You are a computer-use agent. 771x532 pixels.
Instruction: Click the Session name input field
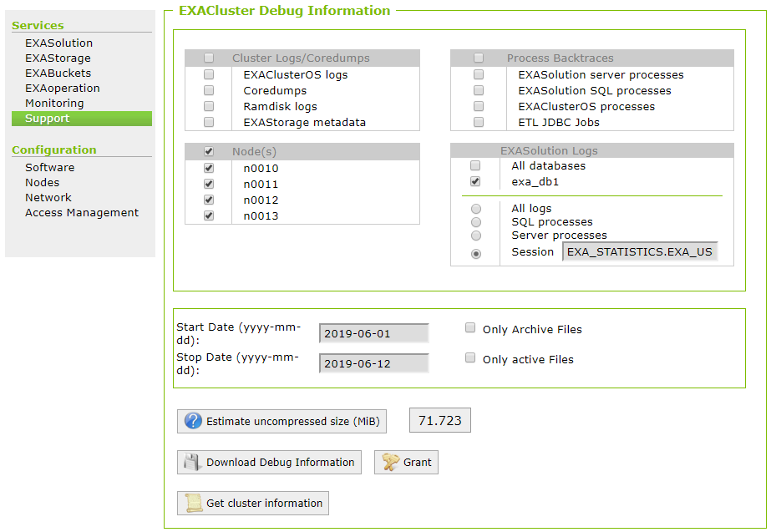click(x=640, y=251)
